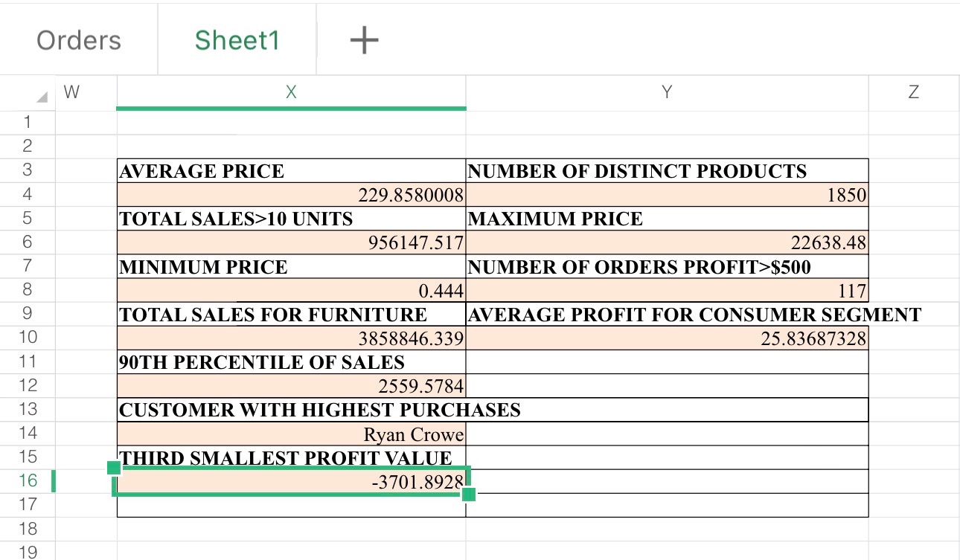Add a new sheet with plus icon
960x560 pixels.
click(x=364, y=40)
